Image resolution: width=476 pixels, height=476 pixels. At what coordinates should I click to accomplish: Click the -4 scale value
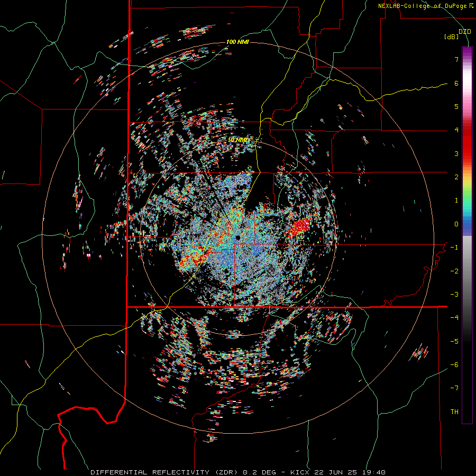[454, 318]
